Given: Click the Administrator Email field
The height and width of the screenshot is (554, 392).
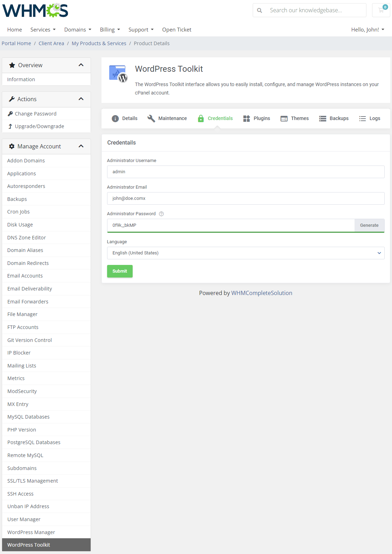Looking at the screenshot, I should [246, 198].
